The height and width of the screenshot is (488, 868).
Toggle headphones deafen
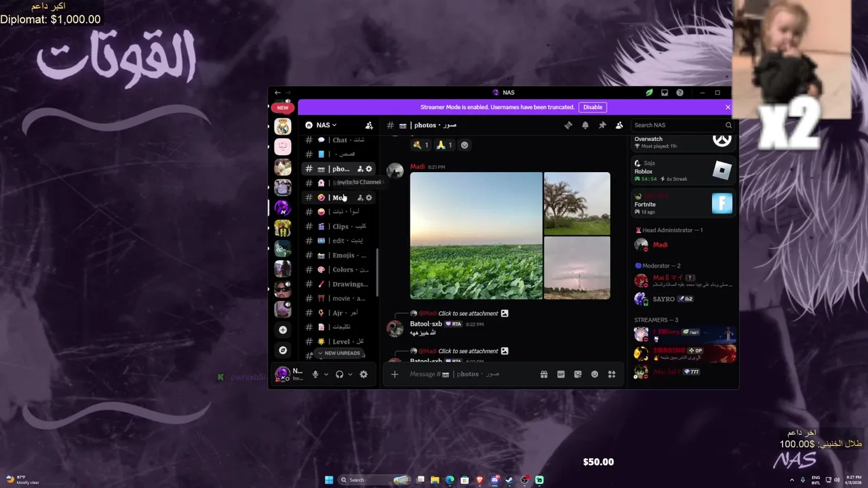coord(340,374)
